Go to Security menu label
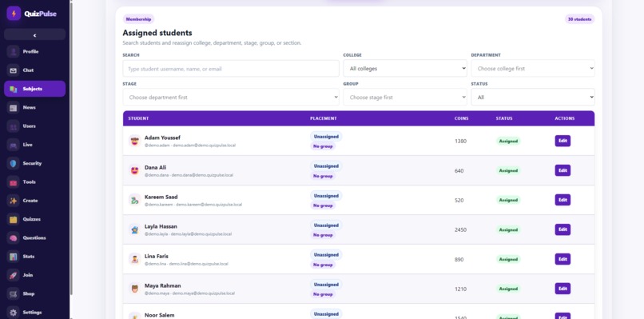The width and height of the screenshot is (644, 319). (32, 164)
